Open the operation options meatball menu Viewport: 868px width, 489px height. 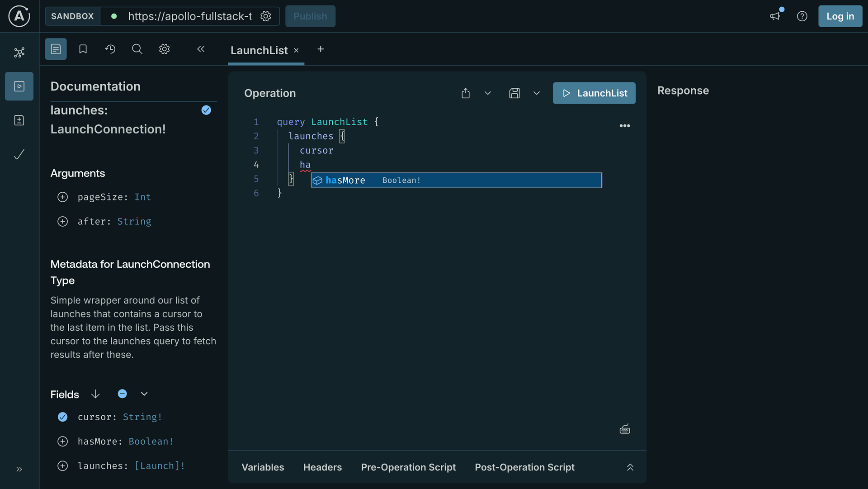625,126
